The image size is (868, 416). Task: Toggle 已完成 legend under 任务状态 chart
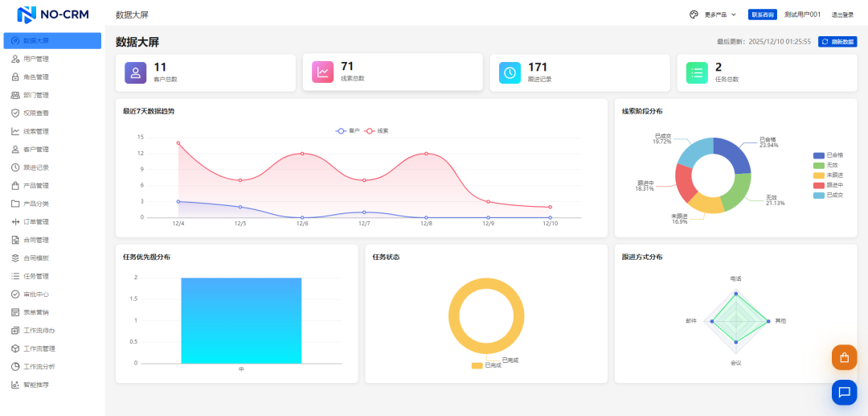click(x=486, y=365)
